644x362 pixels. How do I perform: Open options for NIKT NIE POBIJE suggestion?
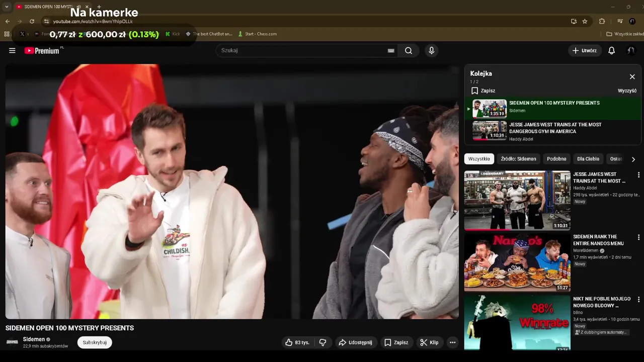coord(638,300)
